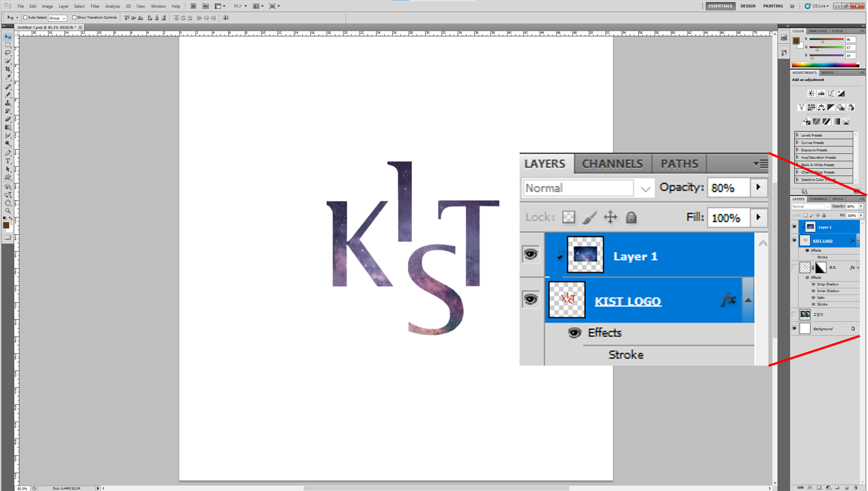Expand Hue/Saturation Presets
868x491 pixels.
pos(797,157)
